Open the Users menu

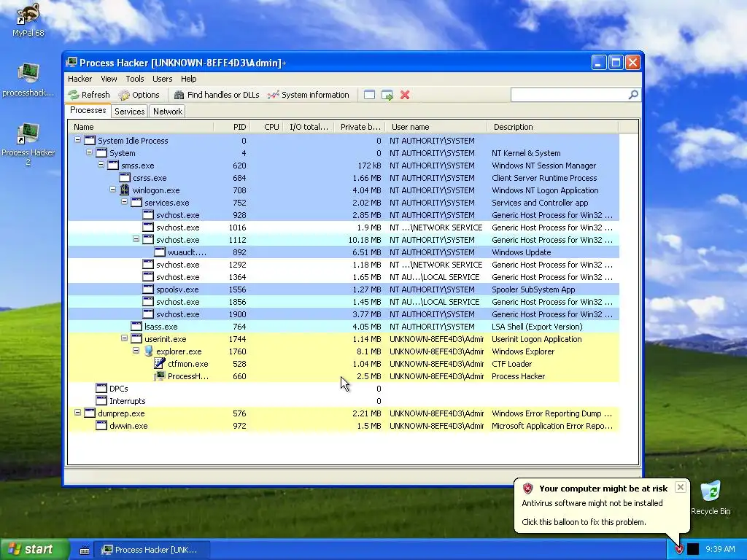coord(163,79)
